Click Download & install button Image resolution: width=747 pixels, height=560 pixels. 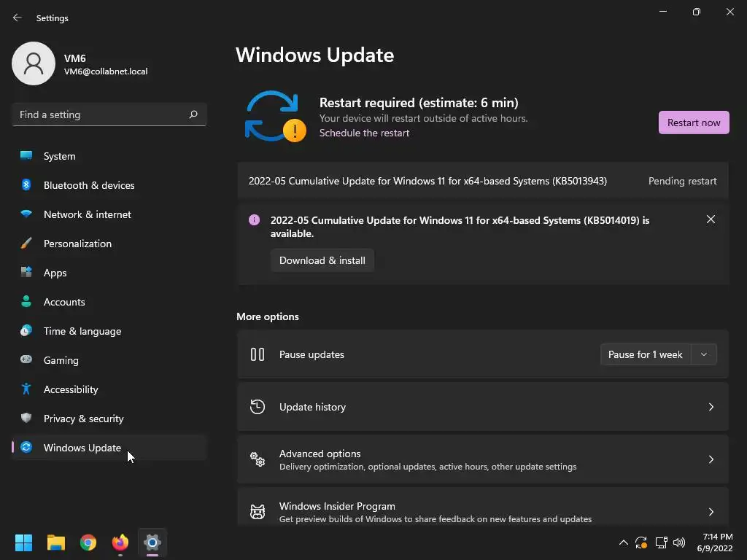tap(322, 260)
